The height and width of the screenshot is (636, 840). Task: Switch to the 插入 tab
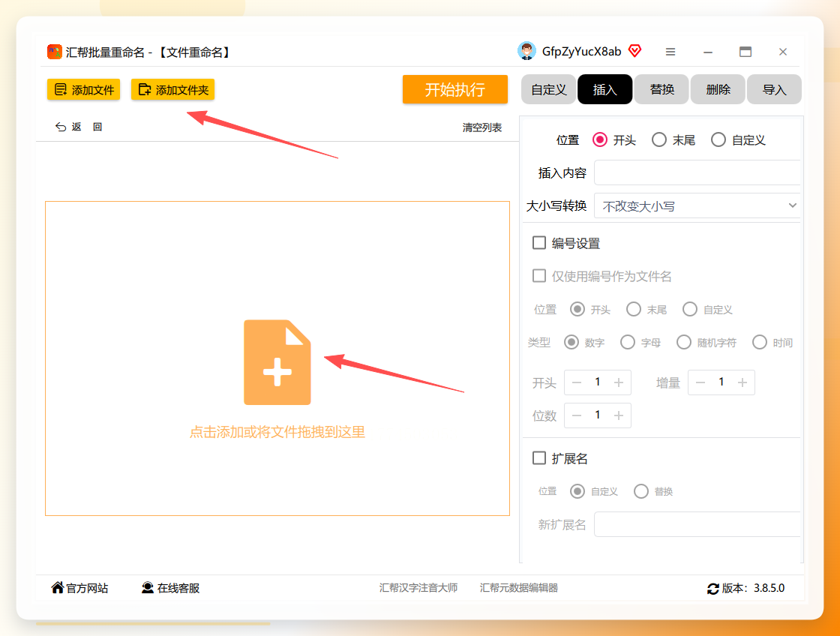pos(604,89)
